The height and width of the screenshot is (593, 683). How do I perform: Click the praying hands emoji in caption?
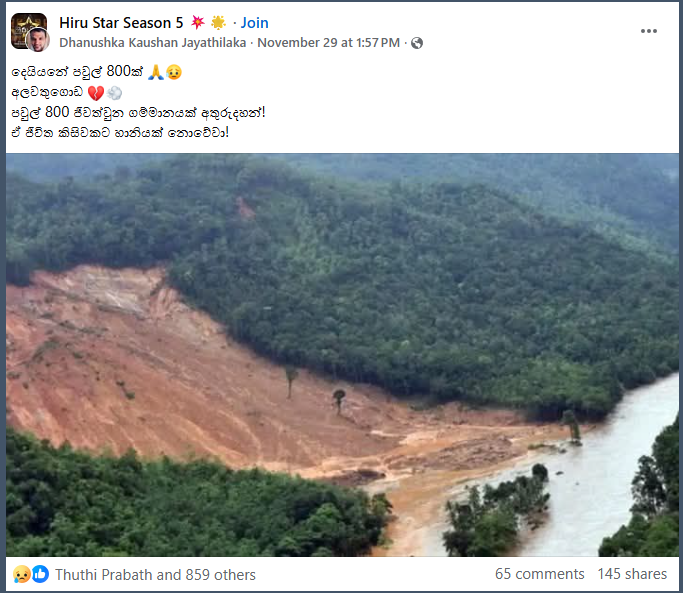click(153, 73)
